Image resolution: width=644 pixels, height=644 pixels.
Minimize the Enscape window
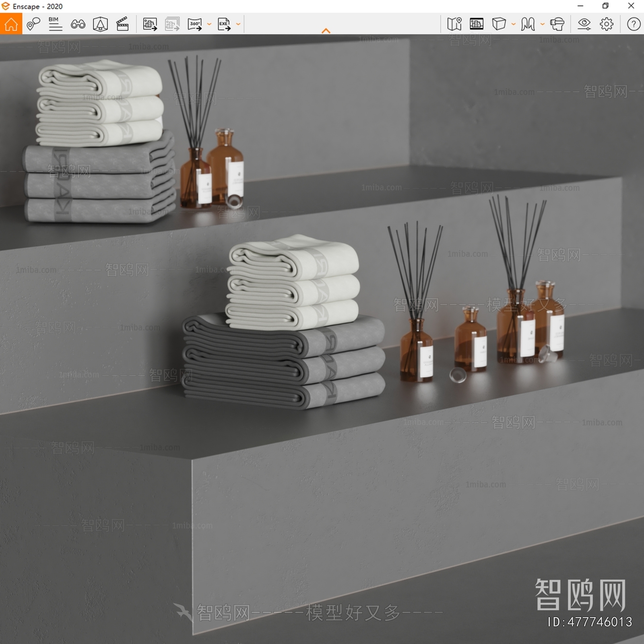pyautogui.click(x=580, y=6)
